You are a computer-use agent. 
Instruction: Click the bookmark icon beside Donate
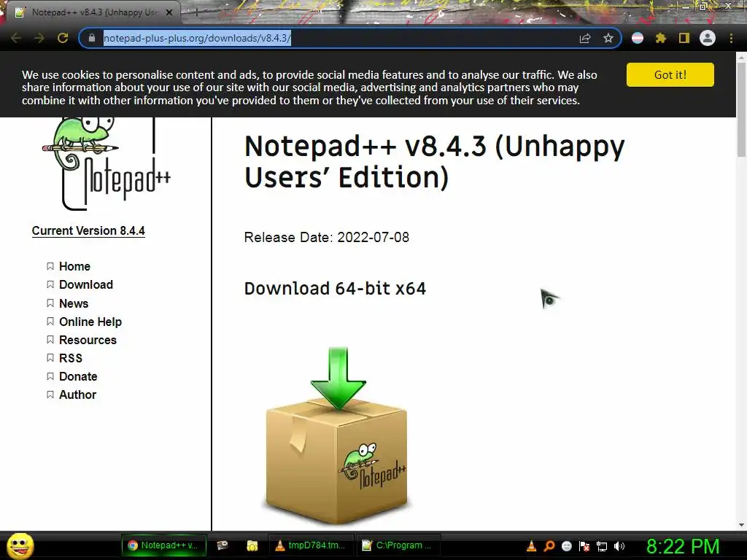pos(50,377)
